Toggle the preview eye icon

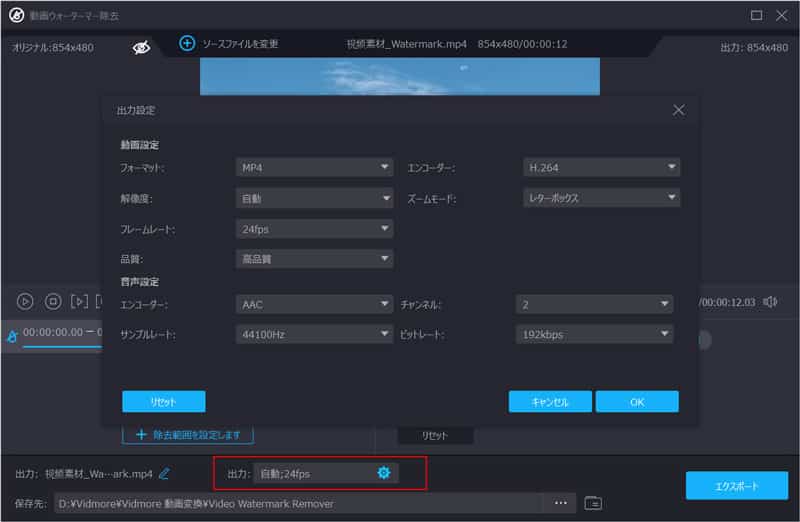coord(141,47)
